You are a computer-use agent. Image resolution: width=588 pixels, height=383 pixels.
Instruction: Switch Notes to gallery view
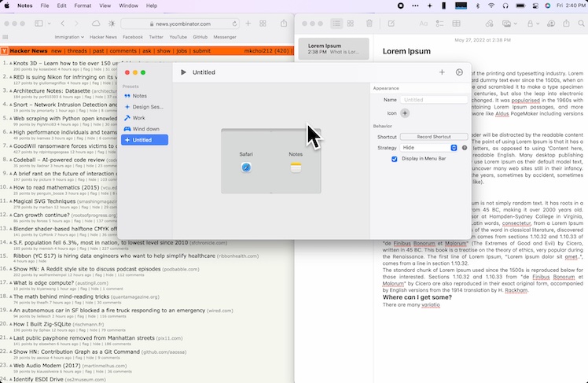coord(350,24)
